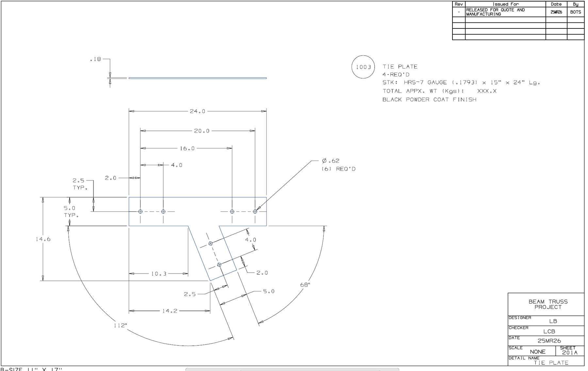Click the 5.0 leg width dimension without TYP.
Screen dimensions: 588x371
click(269, 291)
